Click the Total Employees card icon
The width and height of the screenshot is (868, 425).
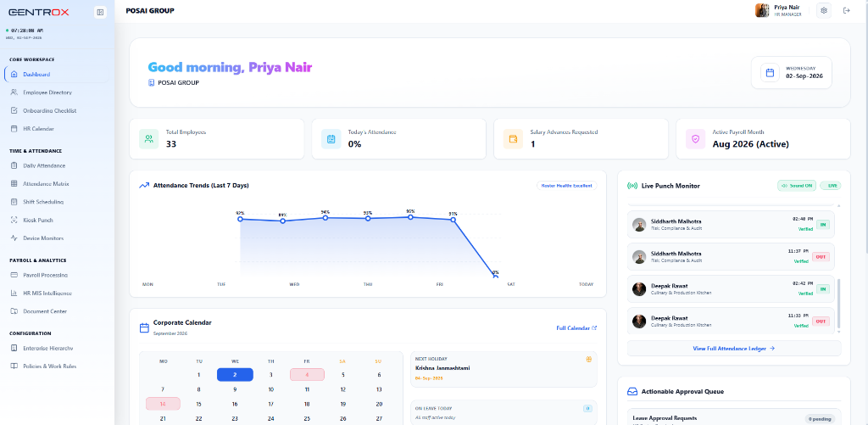click(x=149, y=139)
